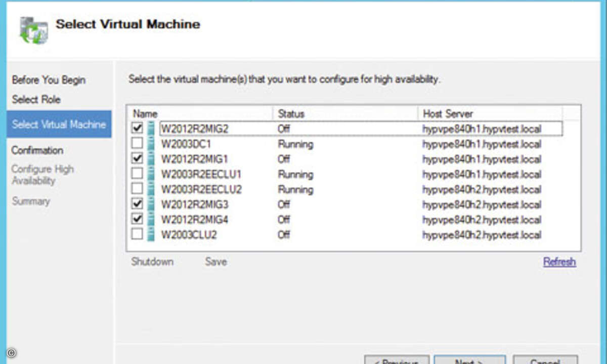Click the host server cell for W2003DC1
Viewport: 607px width, 364px height.
coord(482,144)
